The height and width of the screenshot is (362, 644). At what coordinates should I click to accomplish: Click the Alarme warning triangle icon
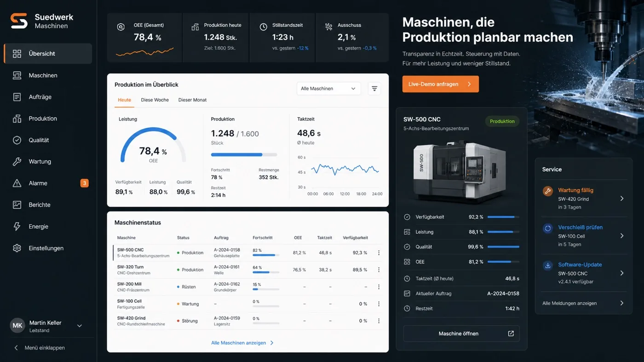pos(17,183)
